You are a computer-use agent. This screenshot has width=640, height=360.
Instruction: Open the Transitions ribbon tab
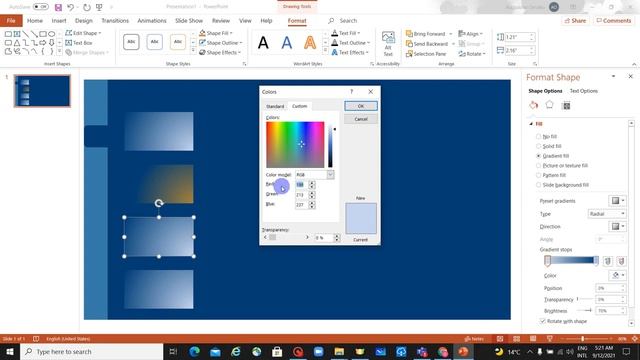click(x=115, y=20)
